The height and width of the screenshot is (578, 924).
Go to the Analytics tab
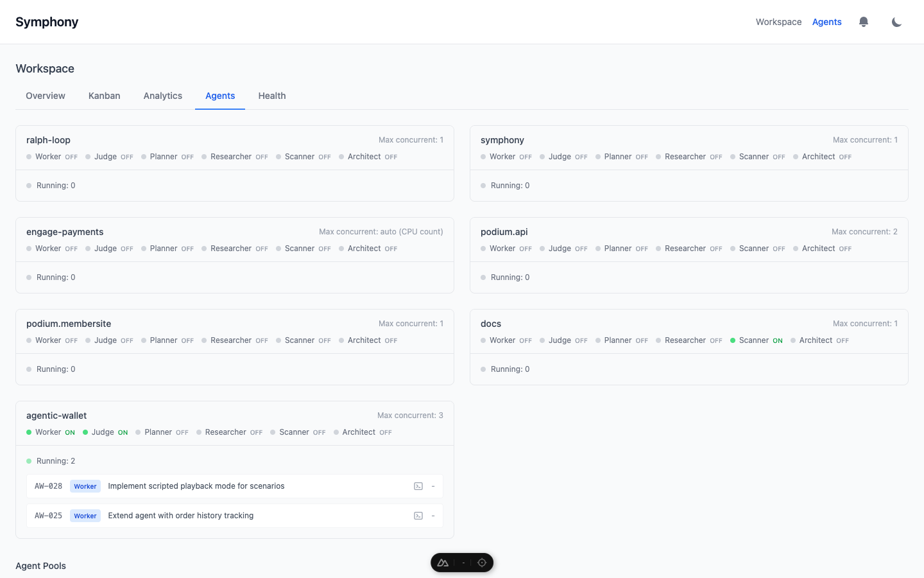162,96
